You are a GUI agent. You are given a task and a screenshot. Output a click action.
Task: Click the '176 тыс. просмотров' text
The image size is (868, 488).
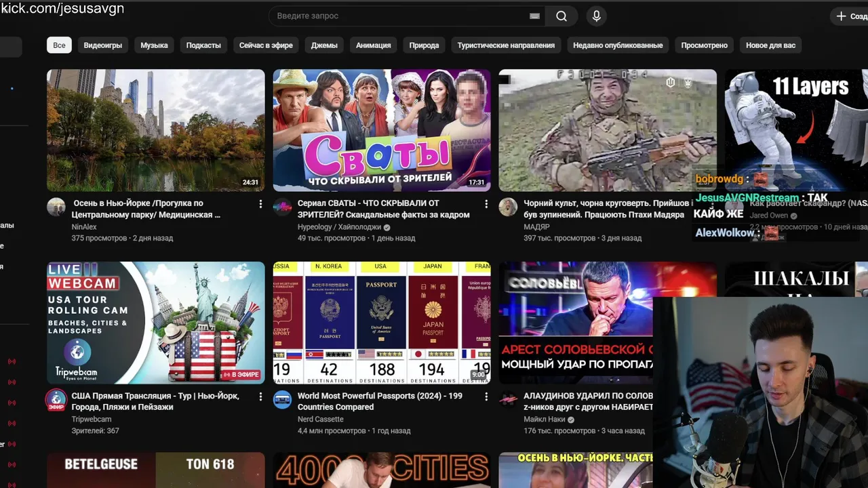click(559, 431)
